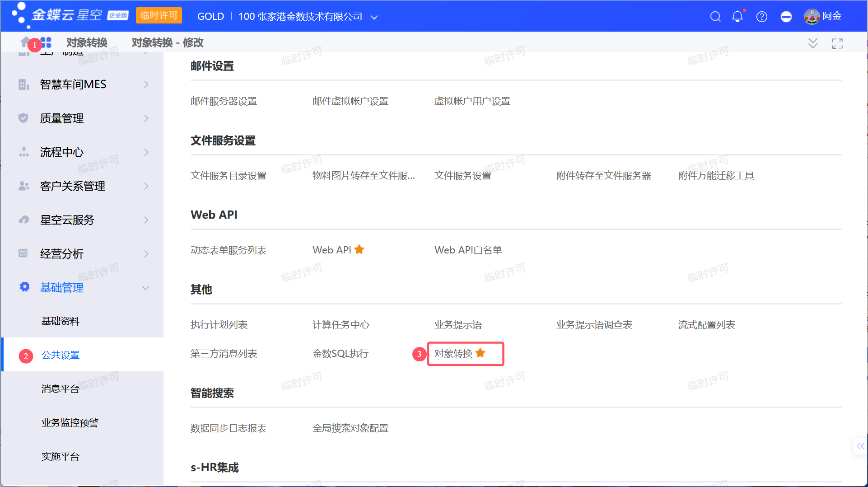
Task: Open the company selector dropdown arrow
Action: coord(375,17)
